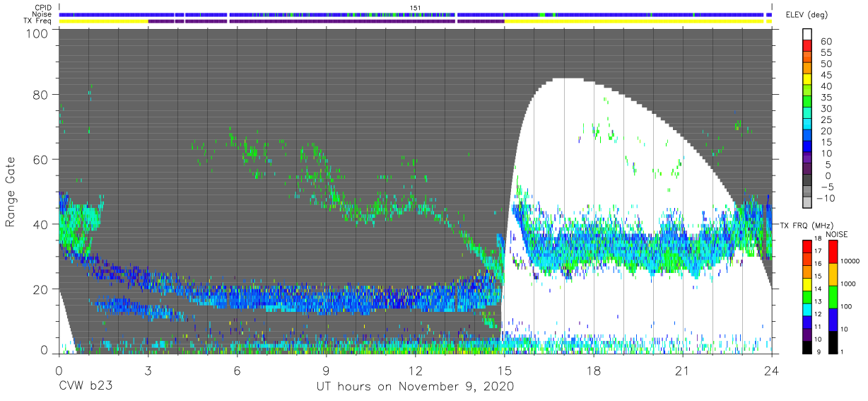Pick the red top swatch in TX FRQ colorbar
Viewport: 868px width, 401px height.
807,247
